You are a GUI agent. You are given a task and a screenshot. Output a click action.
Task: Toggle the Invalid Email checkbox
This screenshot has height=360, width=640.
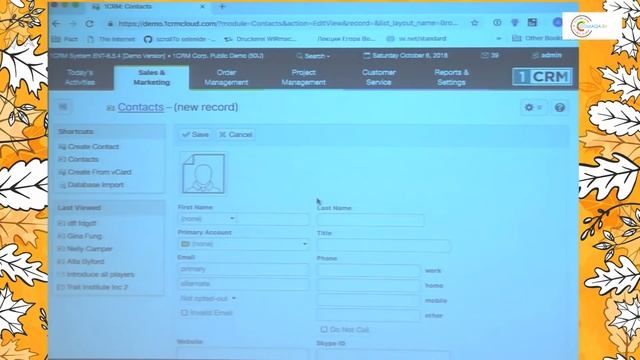[184, 313]
